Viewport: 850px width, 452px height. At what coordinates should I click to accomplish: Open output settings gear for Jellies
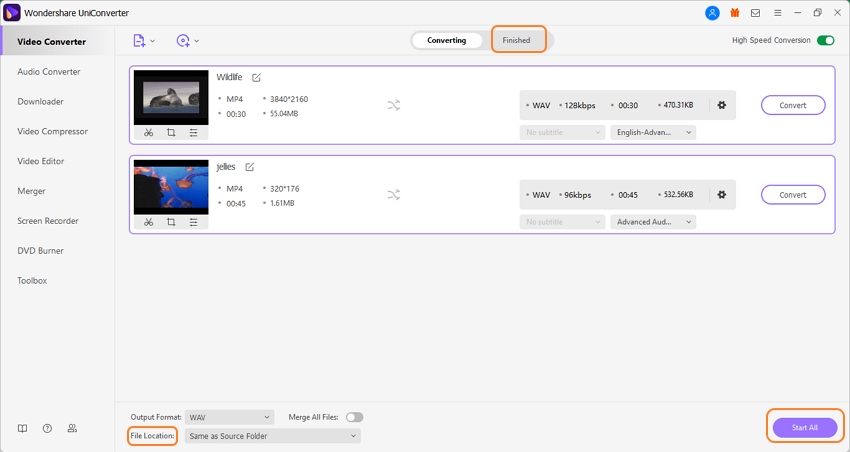[x=722, y=195]
